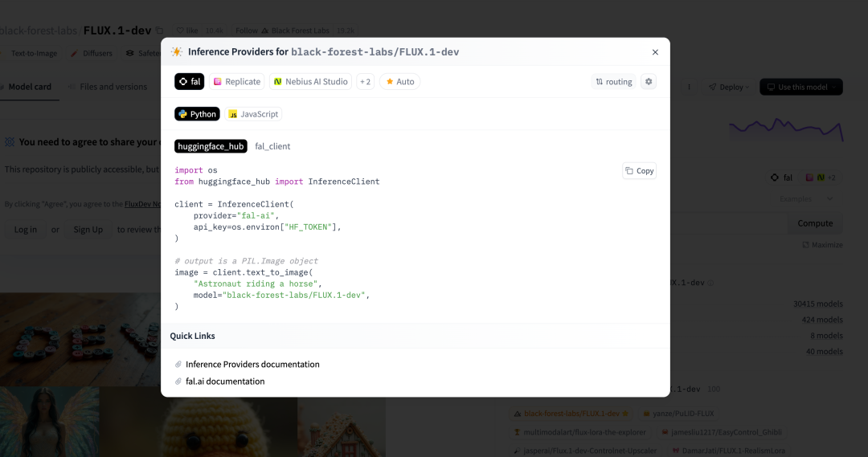Click the downloads trend chart
Image resolution: width=868 pixels, height=457 pixels.
coord(786,129)
